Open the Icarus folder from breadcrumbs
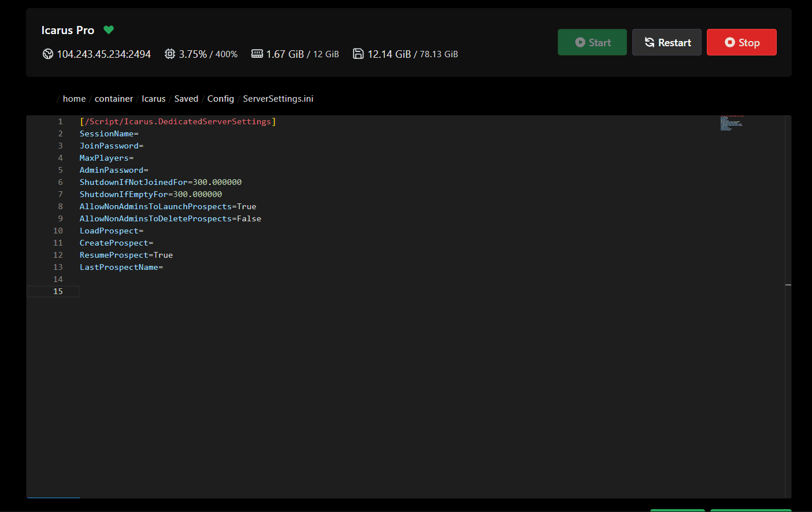The image size is (812, 512). (x=153, y=98)
